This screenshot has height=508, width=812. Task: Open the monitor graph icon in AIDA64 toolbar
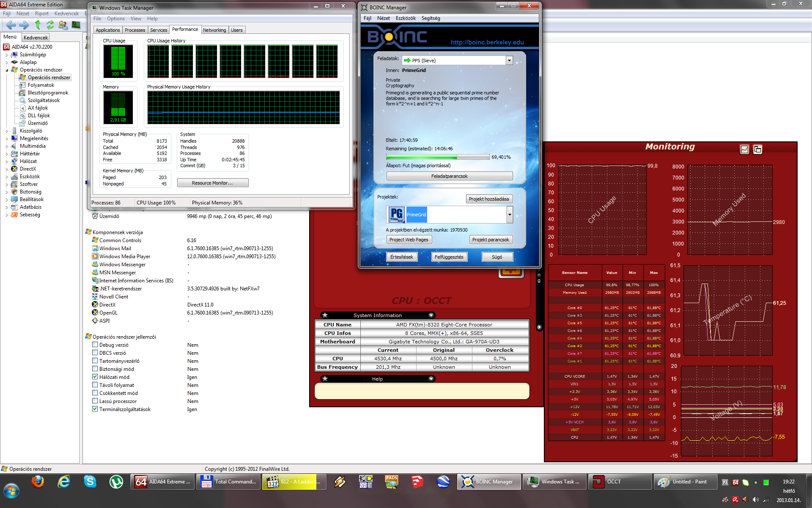point(76,25)
